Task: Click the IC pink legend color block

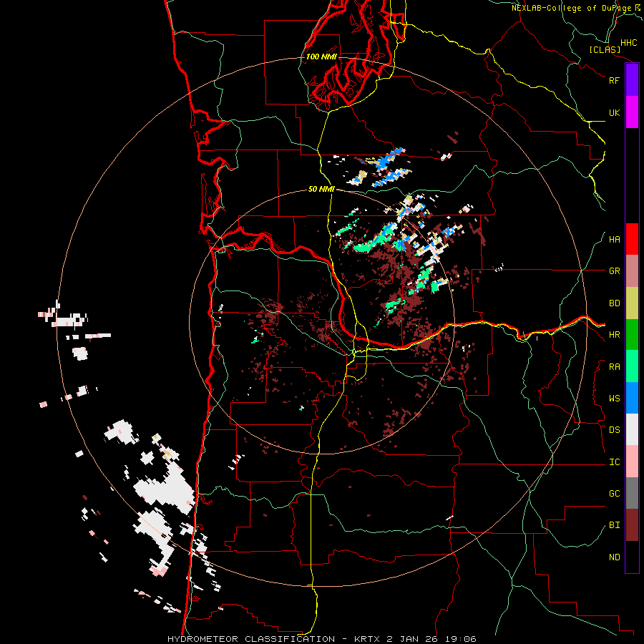Action: coord(632,462)
